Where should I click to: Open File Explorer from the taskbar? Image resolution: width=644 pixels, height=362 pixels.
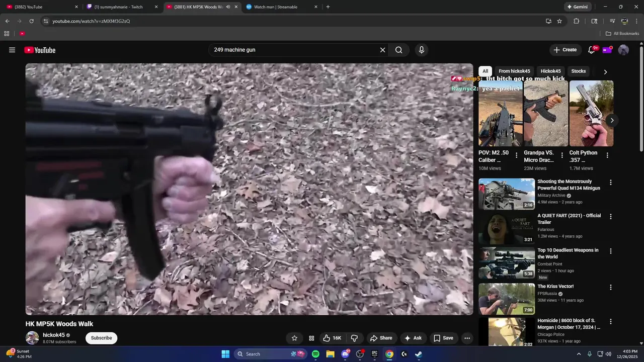(x=330, y=354)
